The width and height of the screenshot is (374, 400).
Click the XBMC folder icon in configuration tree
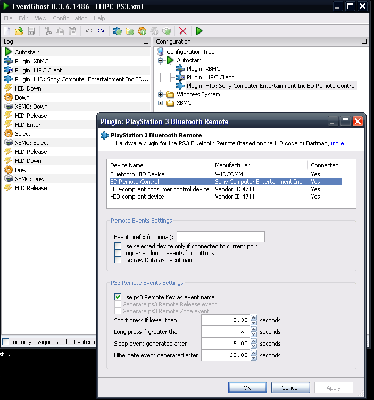[170, 103]
